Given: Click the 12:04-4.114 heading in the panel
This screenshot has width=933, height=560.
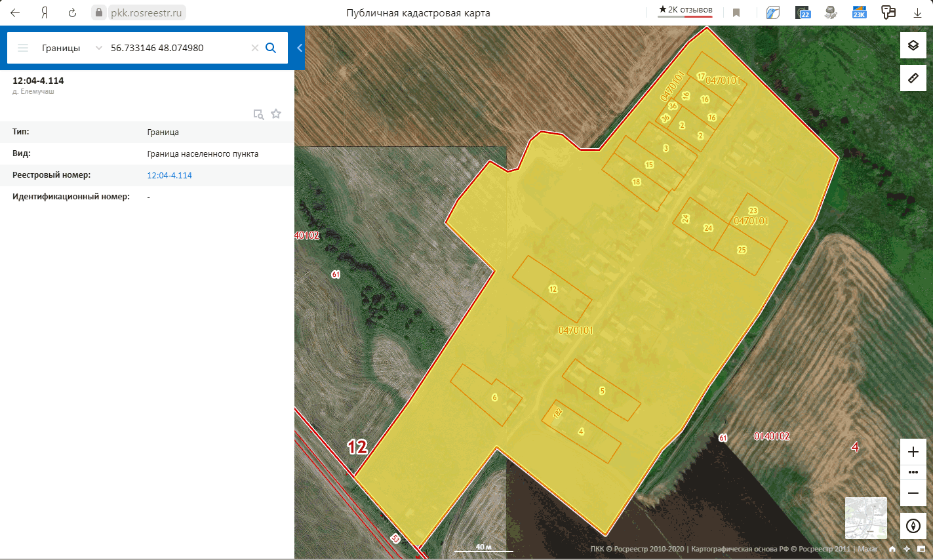Looking at the screenshot, I should [38, 81].
